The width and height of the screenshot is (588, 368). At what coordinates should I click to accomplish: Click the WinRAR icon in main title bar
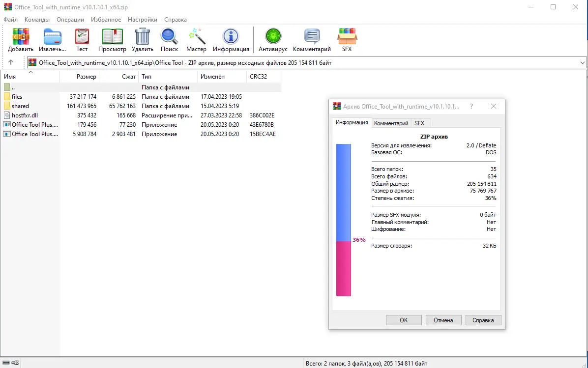point(7,7)
